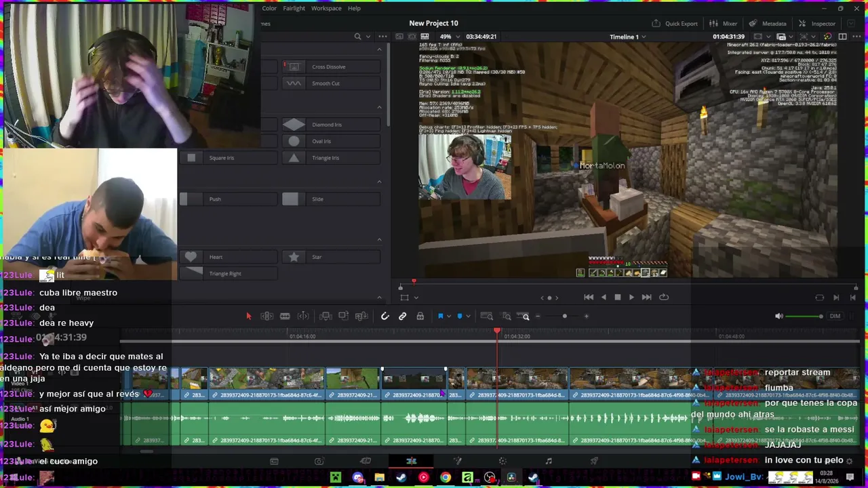Image resolution: width=868 pixels, height=488 pixels.
Task: Toggle Linked Selection chain icon
Action: 403,317
